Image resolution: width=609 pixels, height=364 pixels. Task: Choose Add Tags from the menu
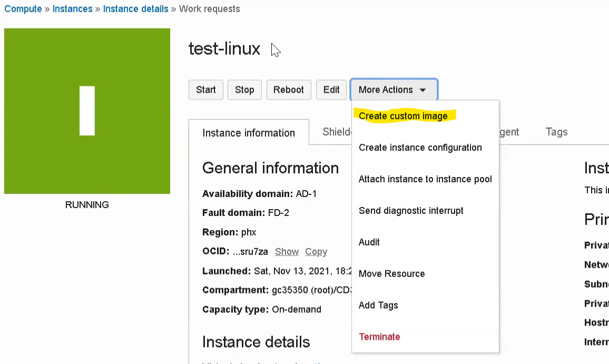tap(378, 305)
